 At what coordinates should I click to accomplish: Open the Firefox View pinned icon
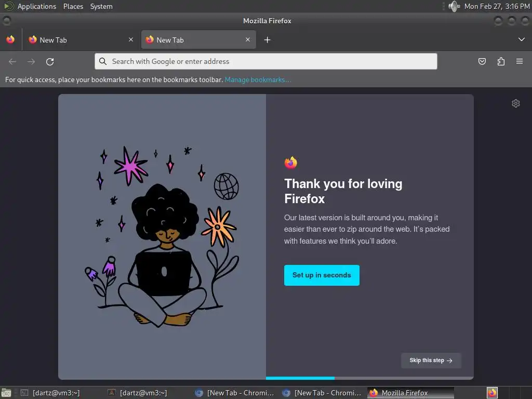tap(10, 39)
